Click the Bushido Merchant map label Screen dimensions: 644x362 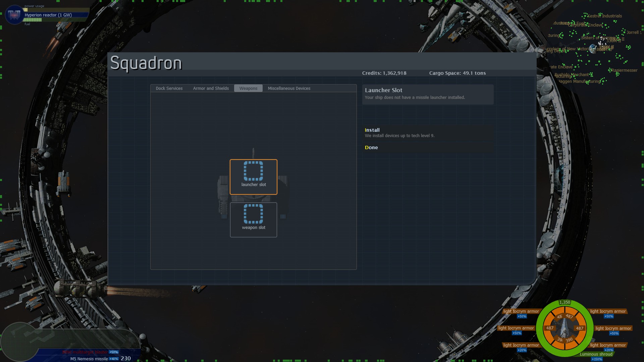[x=572, y=75]
